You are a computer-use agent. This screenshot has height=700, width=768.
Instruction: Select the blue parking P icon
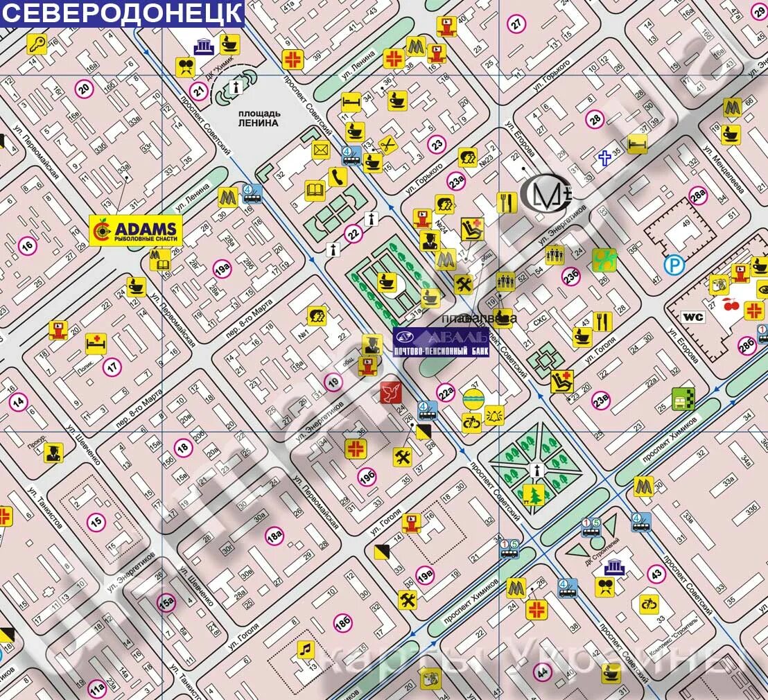click(x=675, y=265)
